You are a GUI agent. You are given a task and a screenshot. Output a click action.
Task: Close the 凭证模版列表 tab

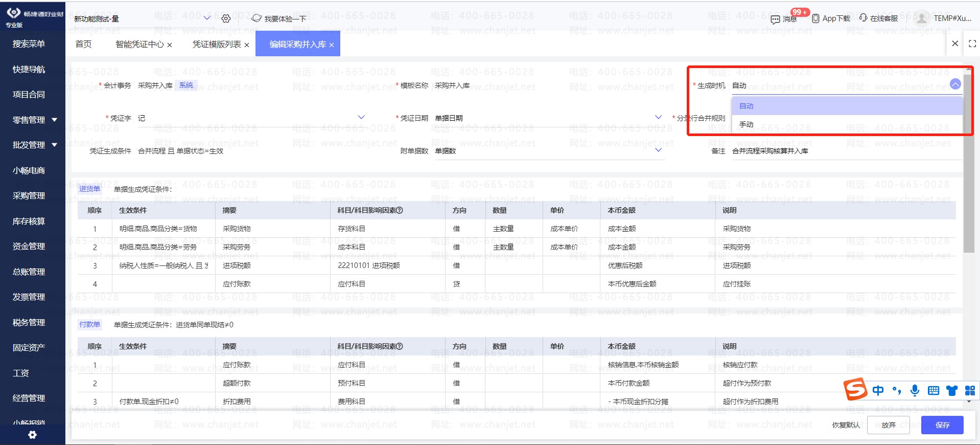point(247,45)
